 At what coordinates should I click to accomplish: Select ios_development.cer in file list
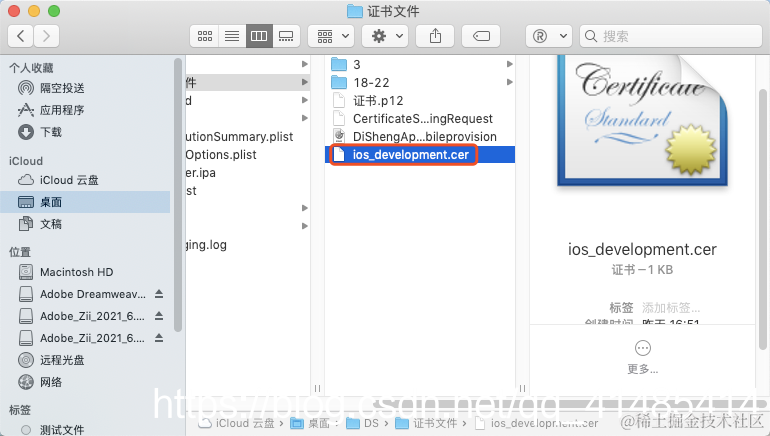click(420, 155)
